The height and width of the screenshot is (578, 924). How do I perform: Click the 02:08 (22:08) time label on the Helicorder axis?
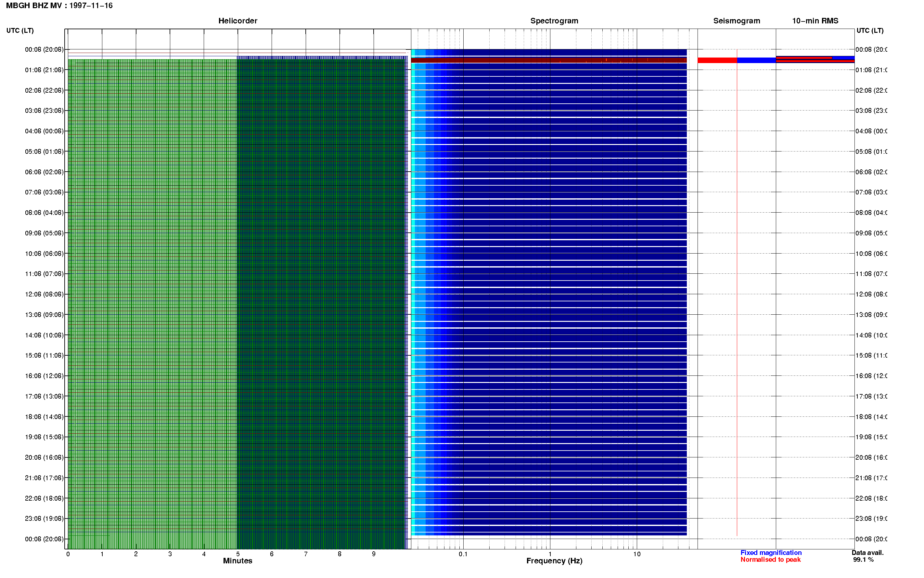(x=44, y=90)
